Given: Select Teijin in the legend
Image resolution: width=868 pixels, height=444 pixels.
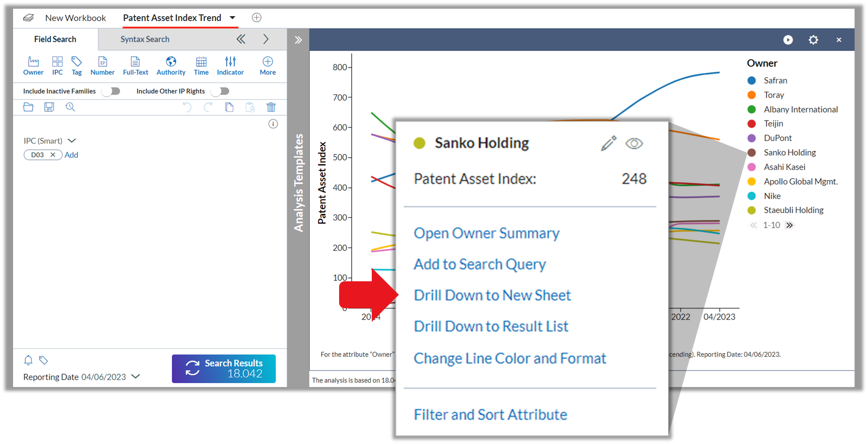Looking at the screenshot, I should [765, 124].
